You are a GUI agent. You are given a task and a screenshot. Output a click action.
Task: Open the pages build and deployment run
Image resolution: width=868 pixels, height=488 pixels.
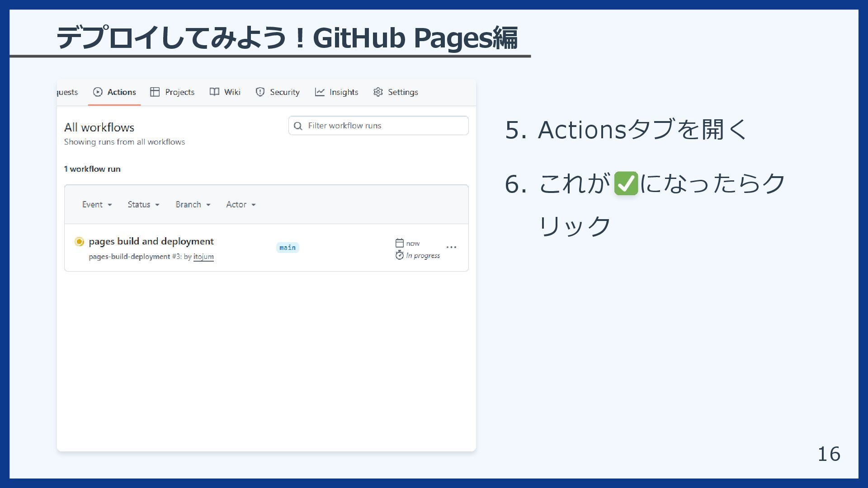[x=151, y=241]
